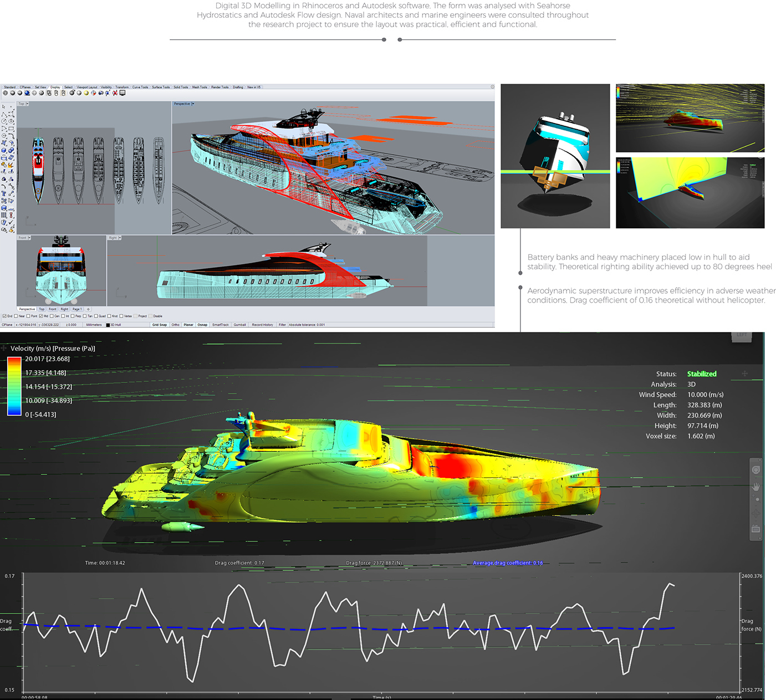Select the Box solid tool
This screenshot has width=776, height=700.
click(4, 150)
